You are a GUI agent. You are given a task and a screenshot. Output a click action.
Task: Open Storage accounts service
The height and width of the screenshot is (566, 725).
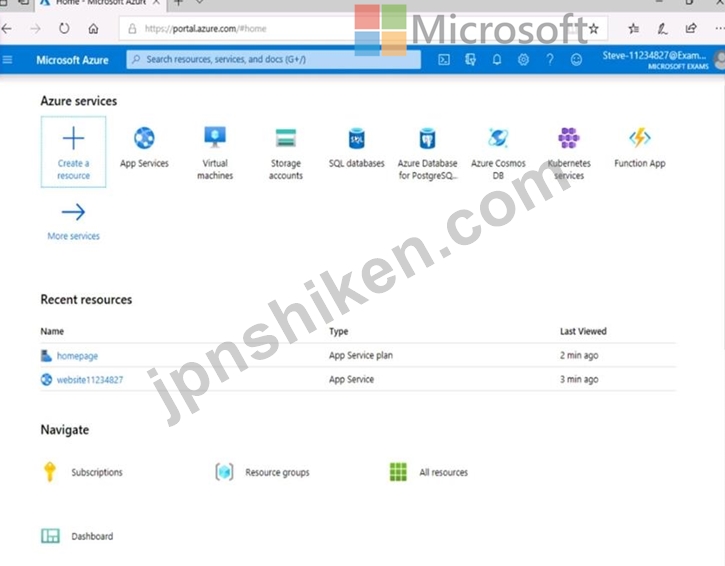click(286, 153)
